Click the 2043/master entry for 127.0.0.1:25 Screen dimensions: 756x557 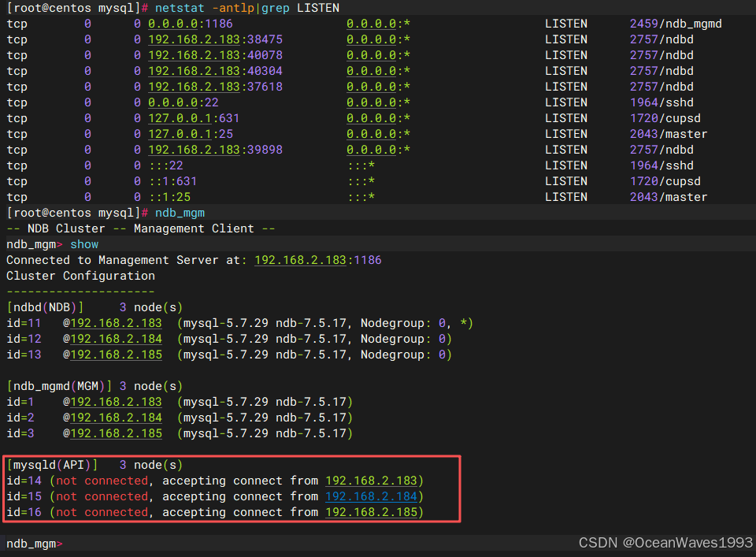click(x=669, y=134)
